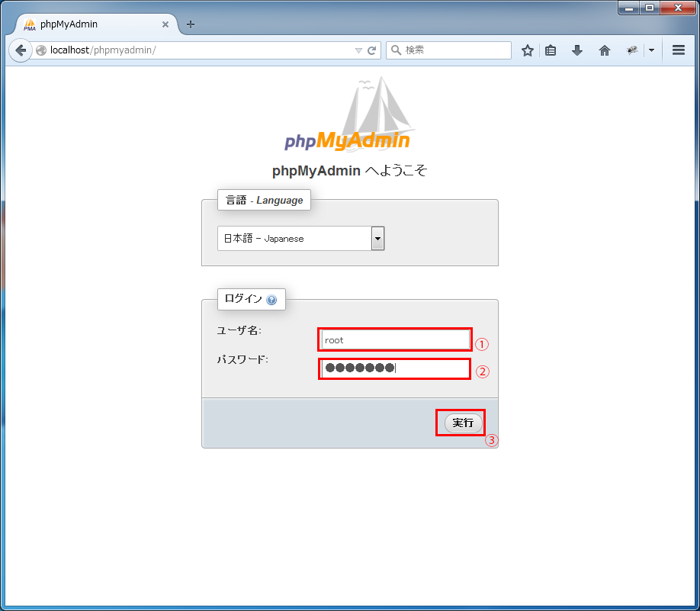
Task: Open a new tab with plus button
Action: click(191, 24)
